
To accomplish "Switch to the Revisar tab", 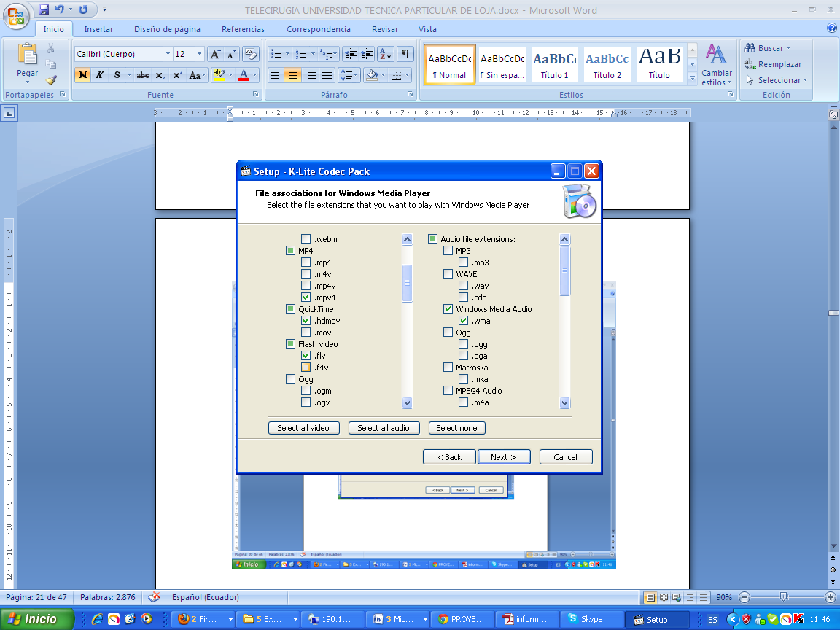I will coord(385,29).
